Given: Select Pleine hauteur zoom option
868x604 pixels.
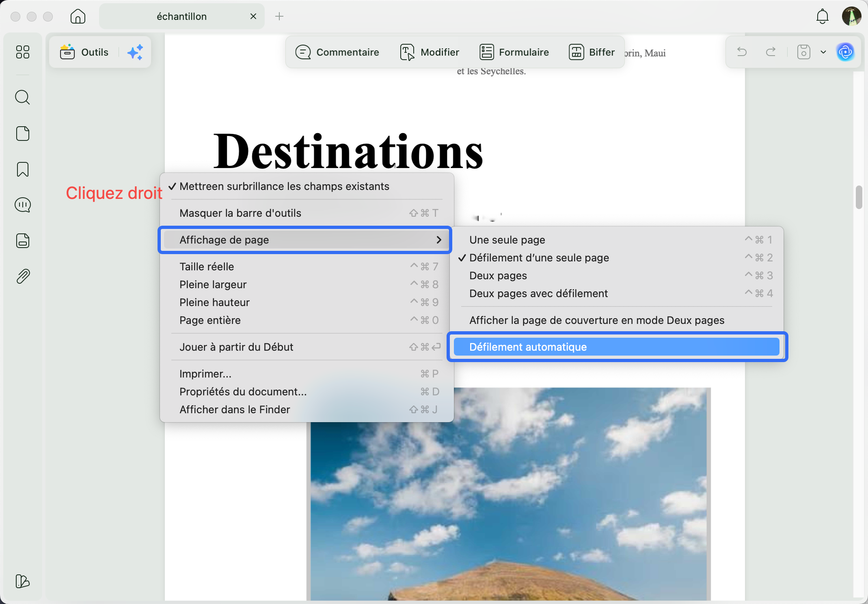Looking at the screenshot, I should (307, 302).
